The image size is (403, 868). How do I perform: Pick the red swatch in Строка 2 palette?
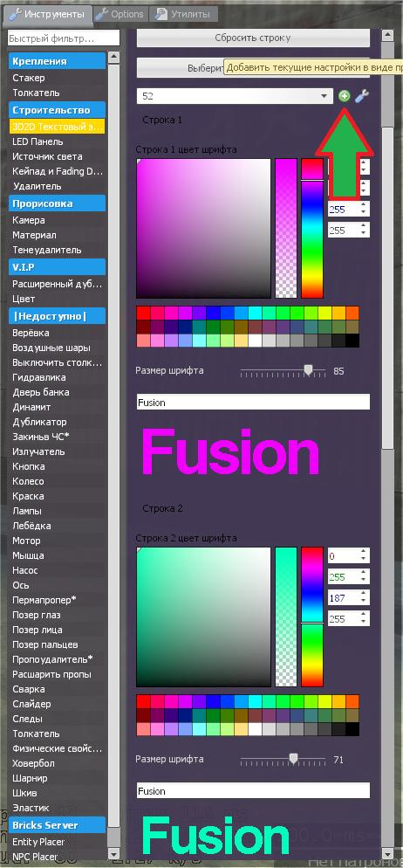[143, 701]
